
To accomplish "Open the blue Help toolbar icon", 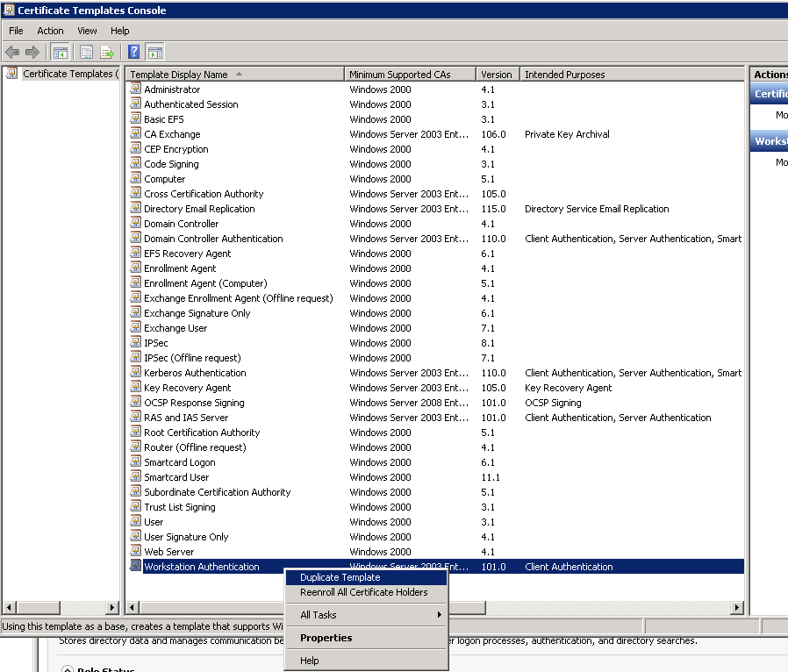I will (x=133, y=52).
